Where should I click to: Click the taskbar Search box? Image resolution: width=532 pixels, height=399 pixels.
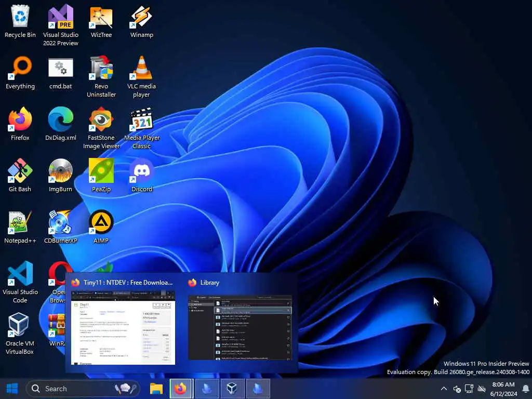(83, 389)
